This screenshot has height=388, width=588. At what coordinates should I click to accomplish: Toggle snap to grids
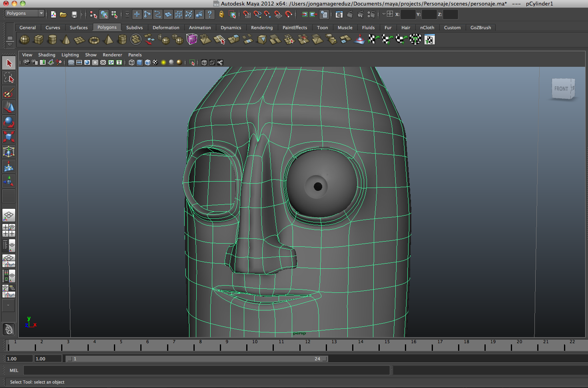[x=247, y=14]
